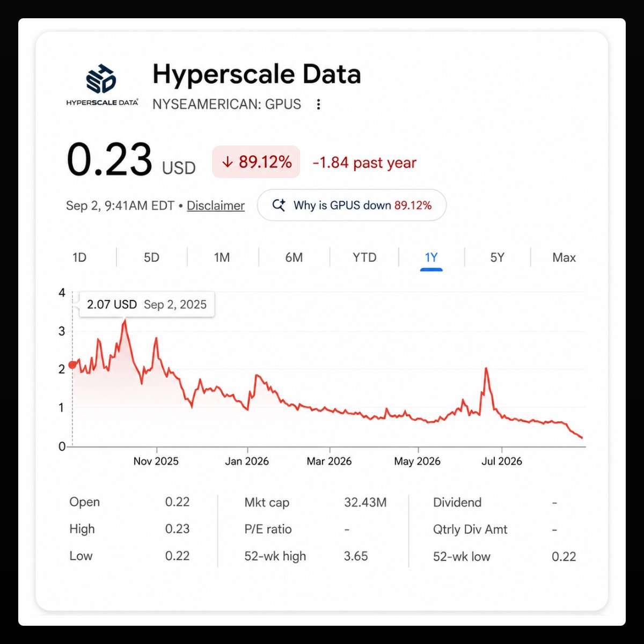The height and width of the screenshot is (644, 644).
Task: Switch chart to 6M range
Action: 294,258
